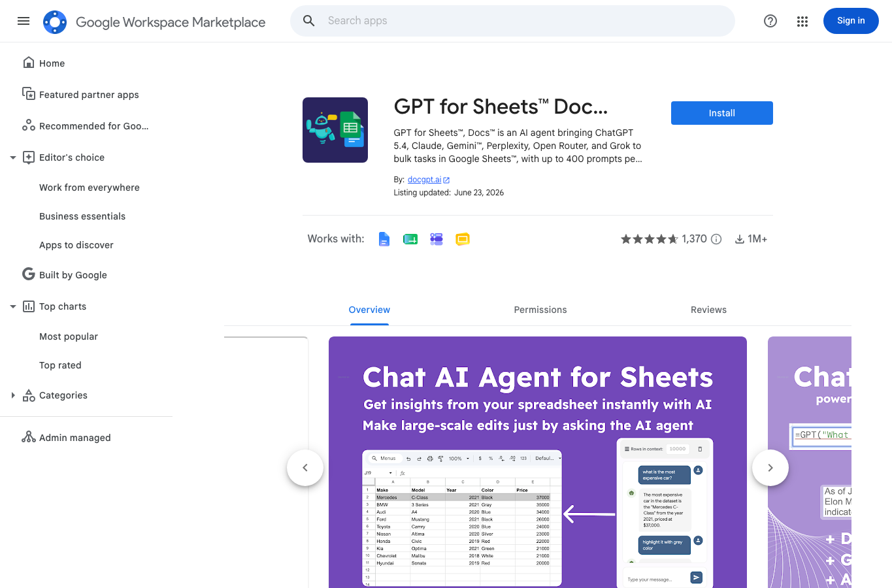The height and width of the screenshot is (588, 892).
Task: Open Top rated charts
Action: tap(60, 365)
